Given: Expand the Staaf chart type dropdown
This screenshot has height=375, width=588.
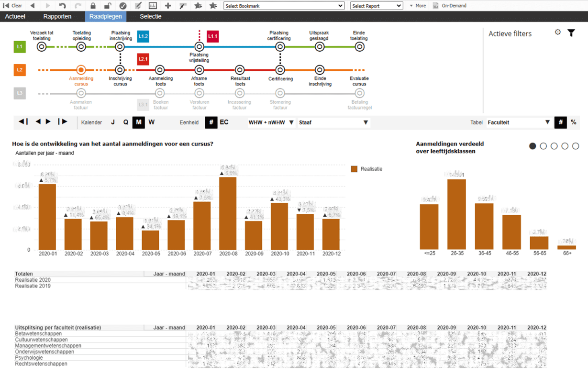Looking at the screenshot, I should pyautogui.click(x=333, y=122).
